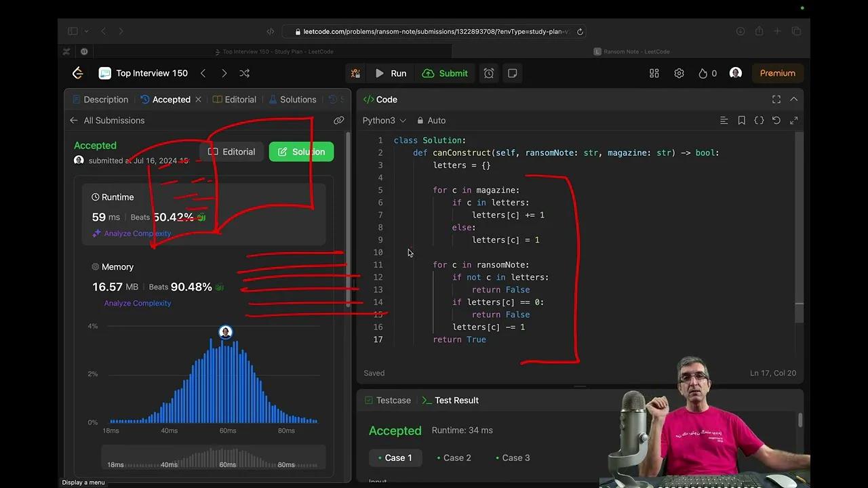Open the layout grid icon
Screen dimensions: 868x488
(654, 73)
